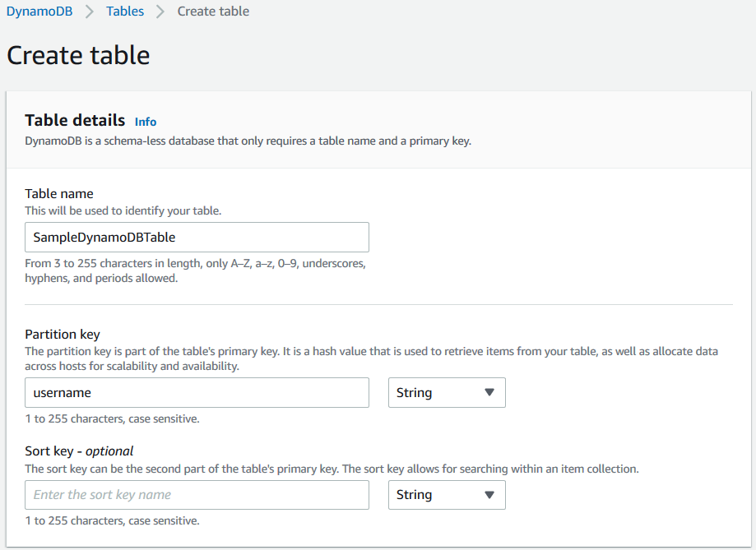Image resolution: width=756 pixels, height=550 pixels.
Task: Click the breadcrumb chevron after DynamoDB
Action: point(89,12)
